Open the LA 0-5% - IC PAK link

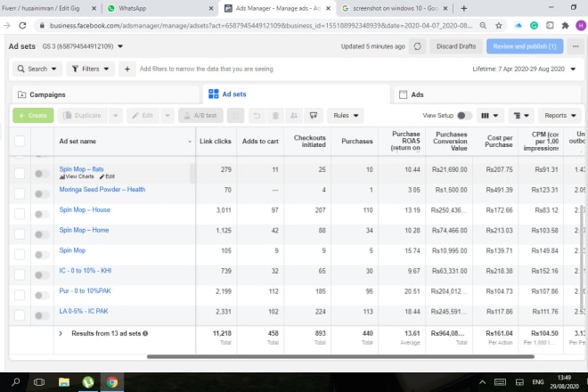click(x=84, y=311)
